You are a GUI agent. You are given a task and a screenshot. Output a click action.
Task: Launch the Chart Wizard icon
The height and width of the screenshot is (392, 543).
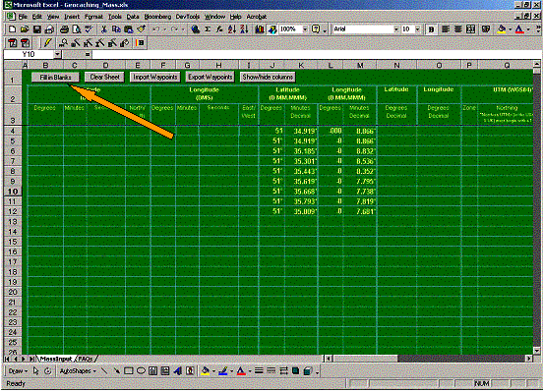(x=260, y=29)
